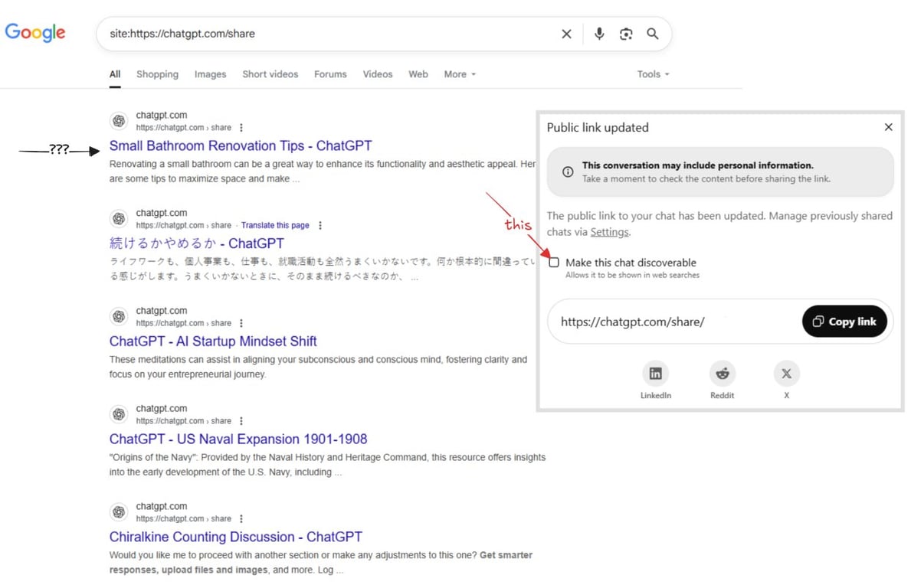The width and height of the screenshot is (911, 588).
Task: Click the voice search microphone icon
Action: 599,34
